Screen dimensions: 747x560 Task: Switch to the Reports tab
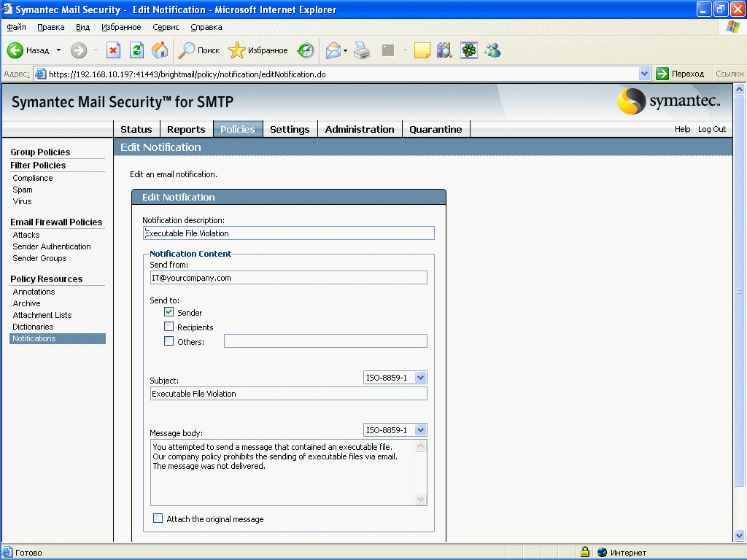point(186,130)
